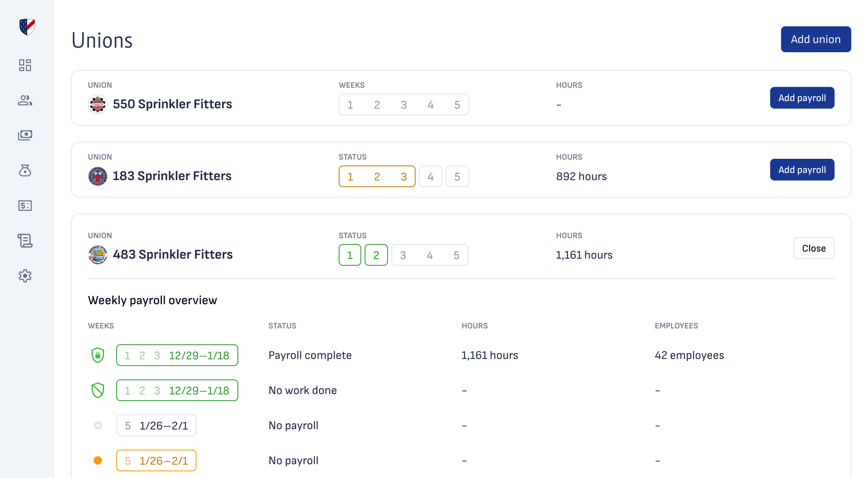Image resolution: width=868 pixels, height=478 pixels.
Task: Click the shield logo in the sidebar
Action: click(27, 27)
